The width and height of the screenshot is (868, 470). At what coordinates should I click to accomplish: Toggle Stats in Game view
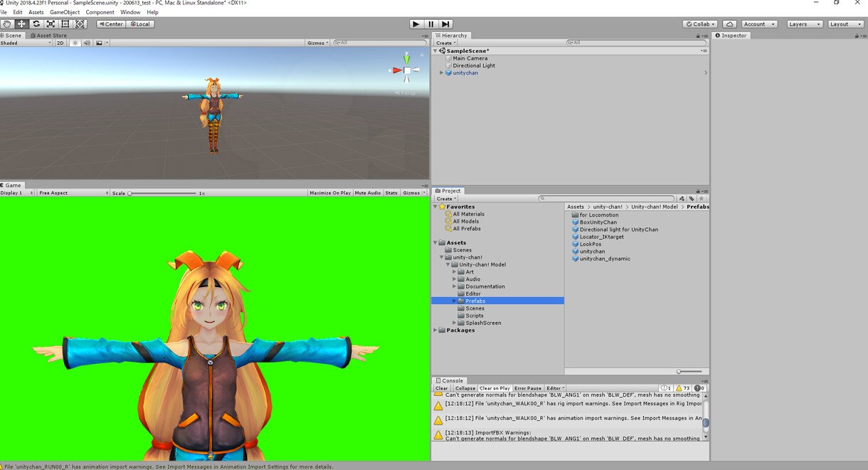[x=391, y=193]
